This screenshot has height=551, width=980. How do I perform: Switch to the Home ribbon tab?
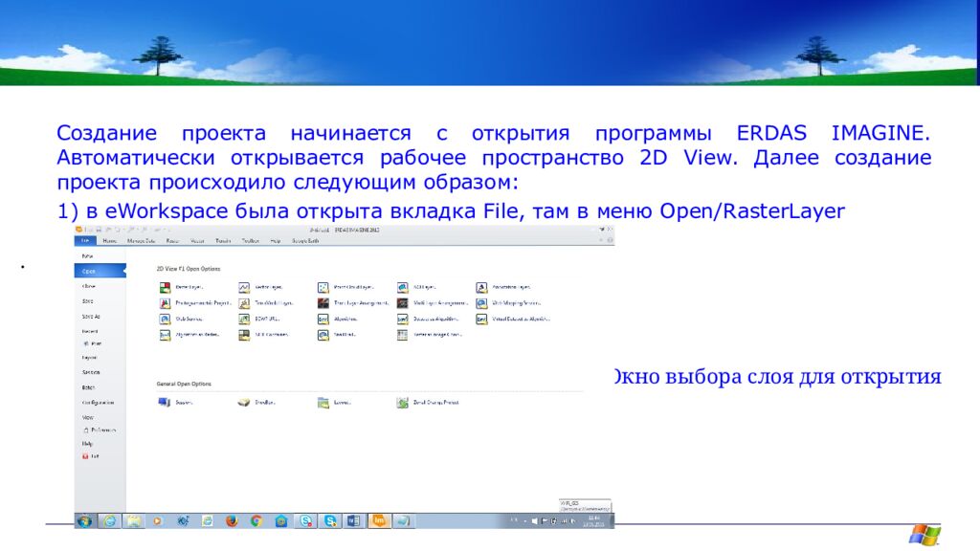[109, 241]
